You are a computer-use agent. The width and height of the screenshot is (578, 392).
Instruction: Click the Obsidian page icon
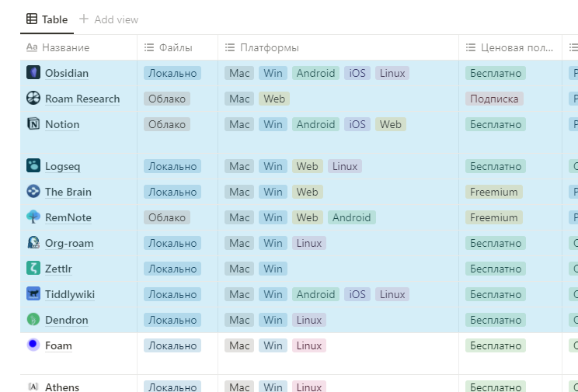click(33, 72)
